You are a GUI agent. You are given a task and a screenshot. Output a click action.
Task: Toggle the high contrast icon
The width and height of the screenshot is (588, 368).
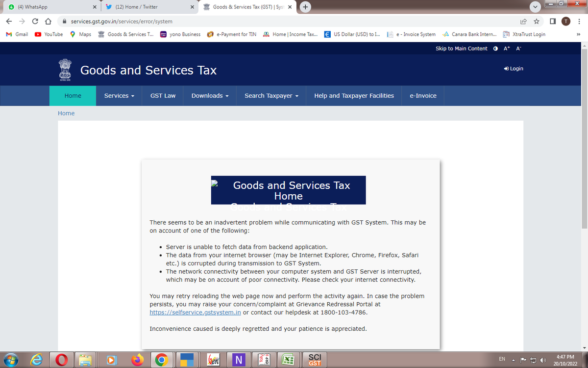point(496,49)
